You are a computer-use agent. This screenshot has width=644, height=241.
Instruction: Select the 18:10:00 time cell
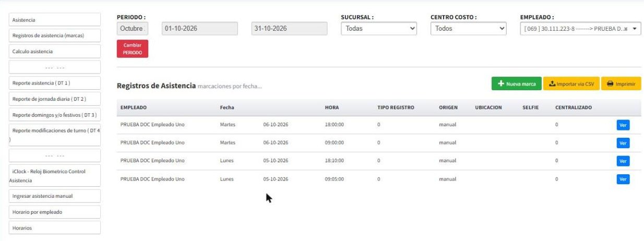click(334, 161)
